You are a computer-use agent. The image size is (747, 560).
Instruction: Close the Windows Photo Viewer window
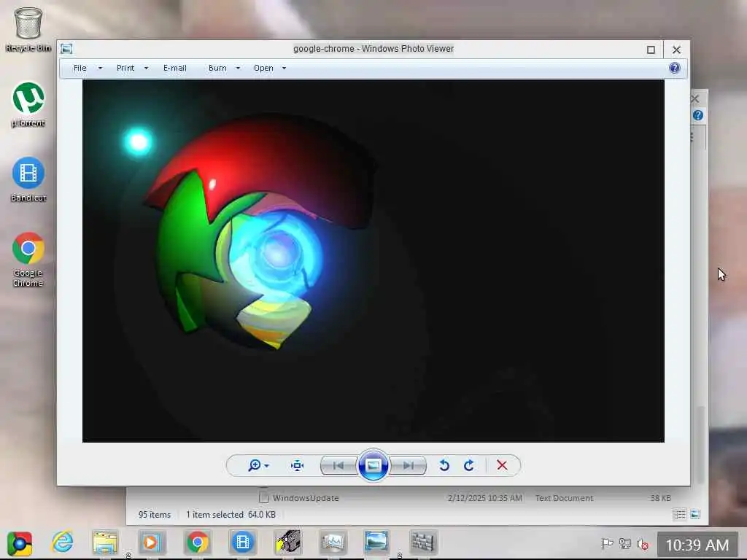[x=676, y=50]
